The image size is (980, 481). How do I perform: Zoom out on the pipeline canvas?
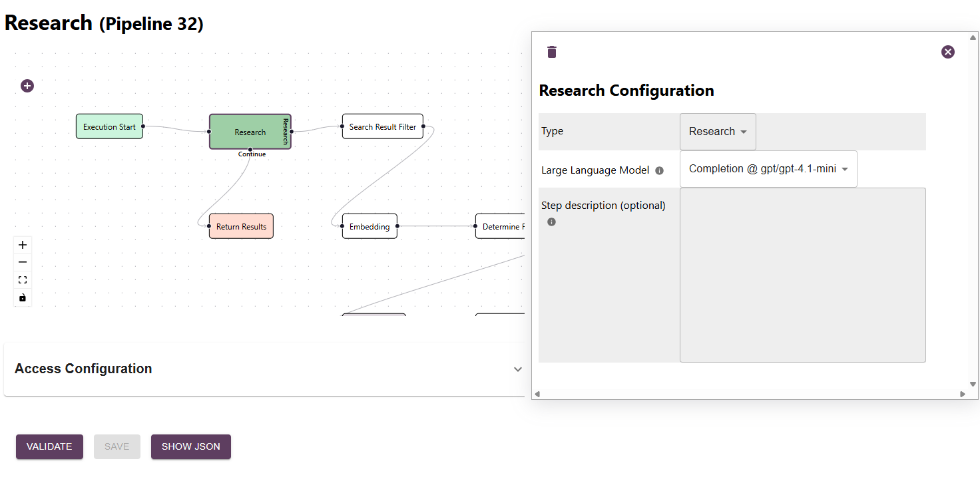23,262
